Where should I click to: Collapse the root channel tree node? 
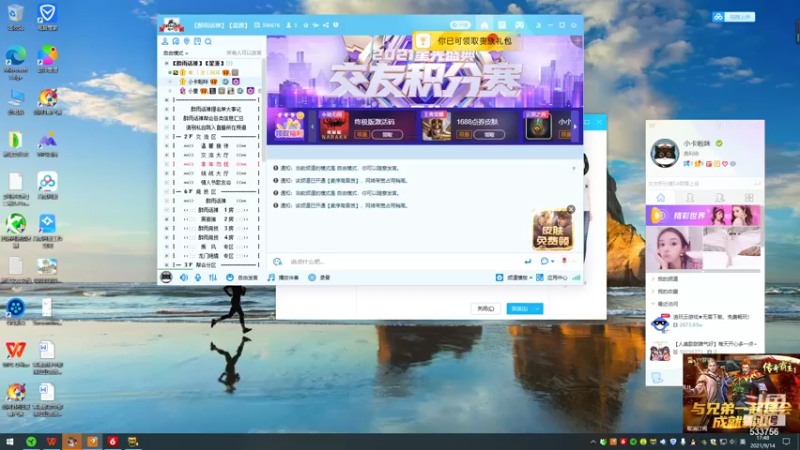(166, 63)
